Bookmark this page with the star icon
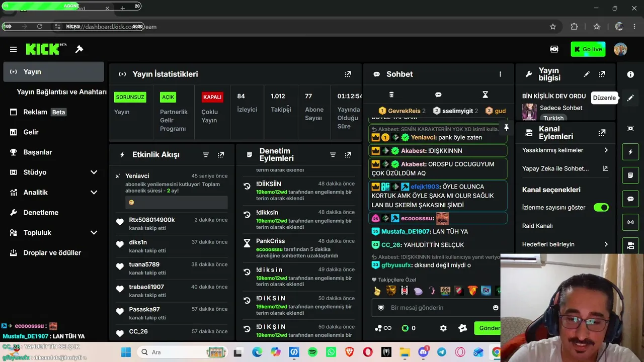Image resolution: width=644 pixels, height=362 pixels. 553,27
